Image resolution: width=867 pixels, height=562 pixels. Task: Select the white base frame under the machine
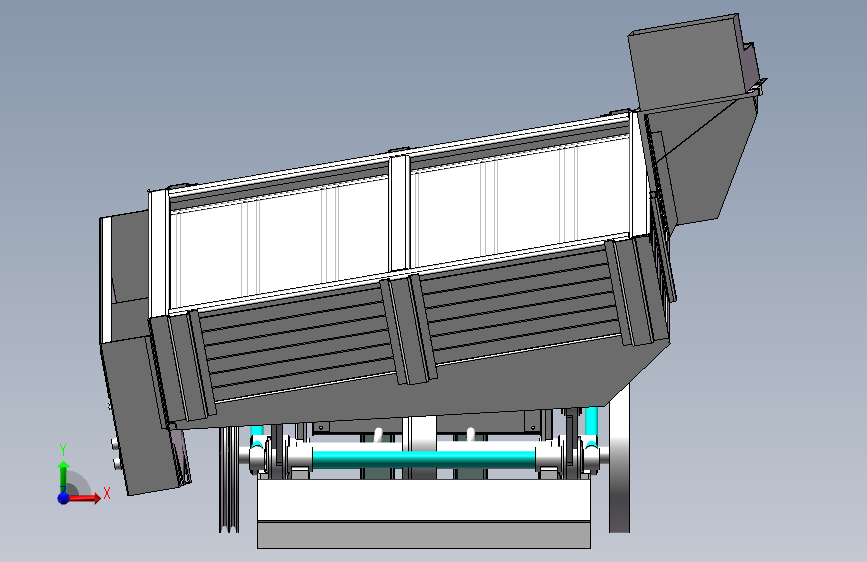point(424,500)
